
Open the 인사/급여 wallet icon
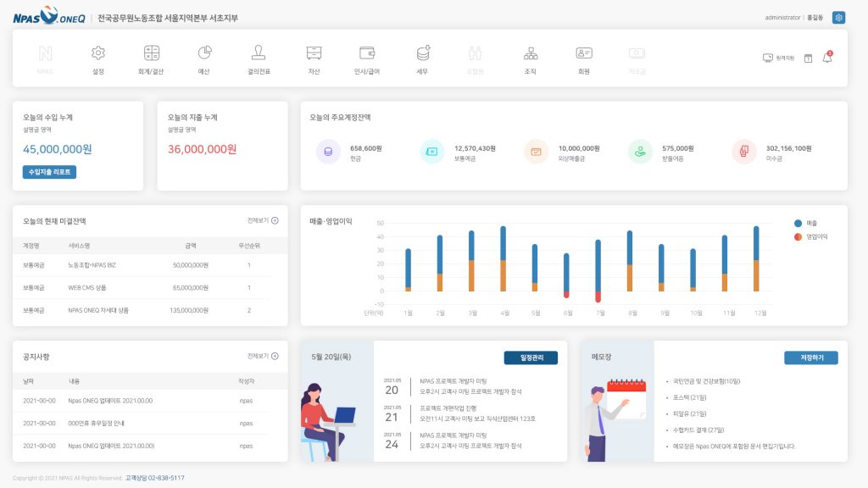(367, 53)
